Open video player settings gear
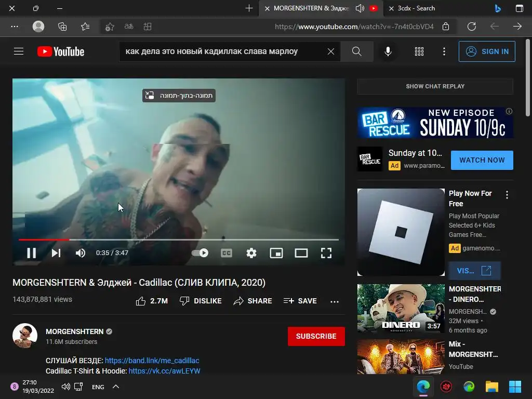Image resolution: width=532 pixels, height=399 pixels. pos(251,253)
